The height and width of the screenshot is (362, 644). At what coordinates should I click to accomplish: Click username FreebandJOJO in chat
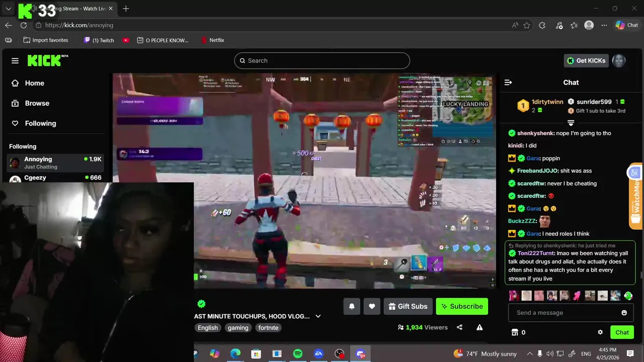click(x=538, y=171)
